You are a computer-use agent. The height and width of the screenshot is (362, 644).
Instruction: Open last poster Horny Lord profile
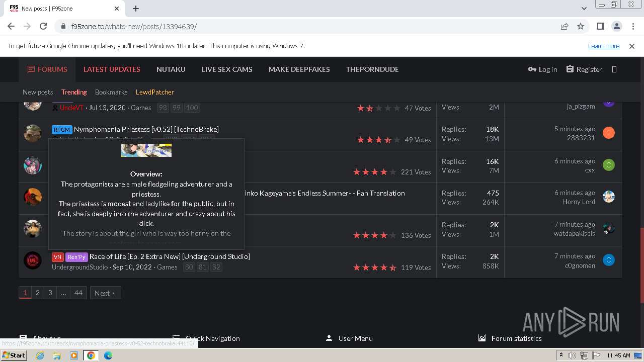tap(579, 202)
